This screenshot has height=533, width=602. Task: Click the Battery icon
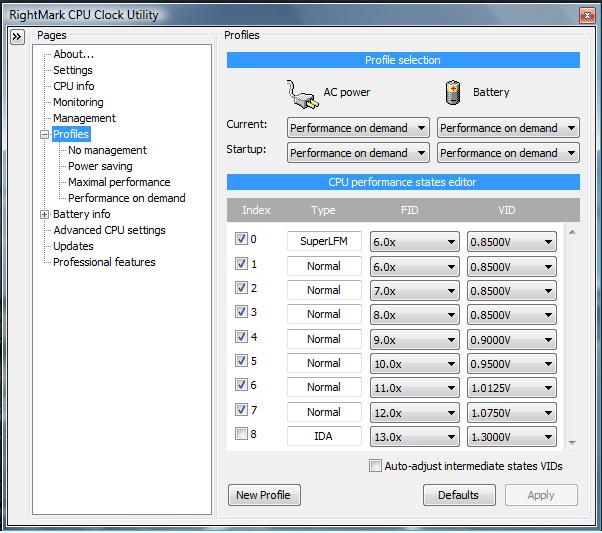click(453, 93)
